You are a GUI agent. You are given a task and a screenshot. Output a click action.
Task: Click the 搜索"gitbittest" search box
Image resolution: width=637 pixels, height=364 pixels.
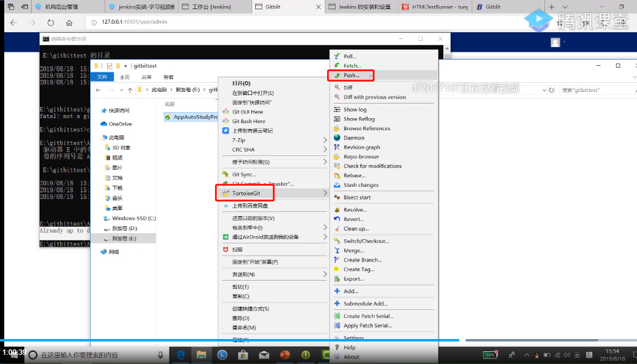pos(597,90)
